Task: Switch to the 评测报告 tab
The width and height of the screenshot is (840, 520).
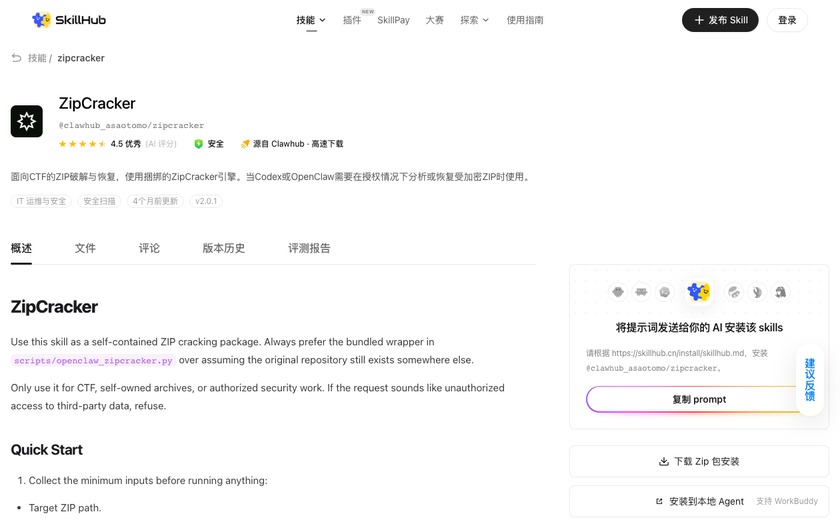Action: 309,248
